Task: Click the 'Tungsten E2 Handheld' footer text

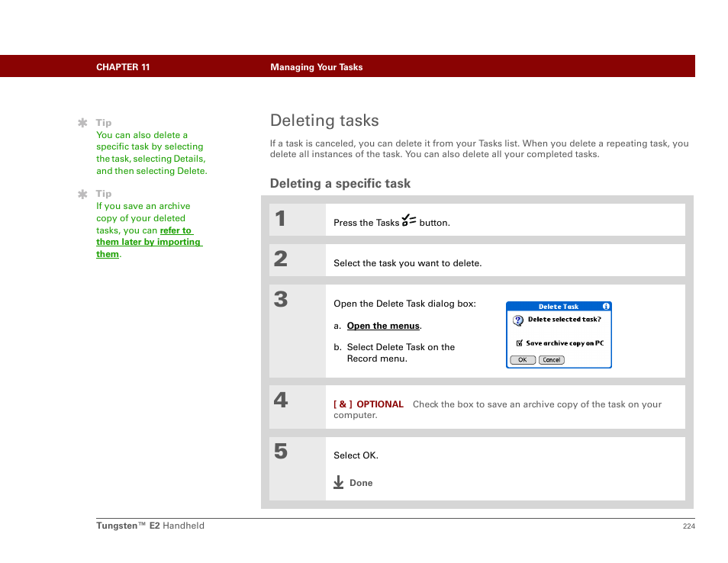Action: 150,526
